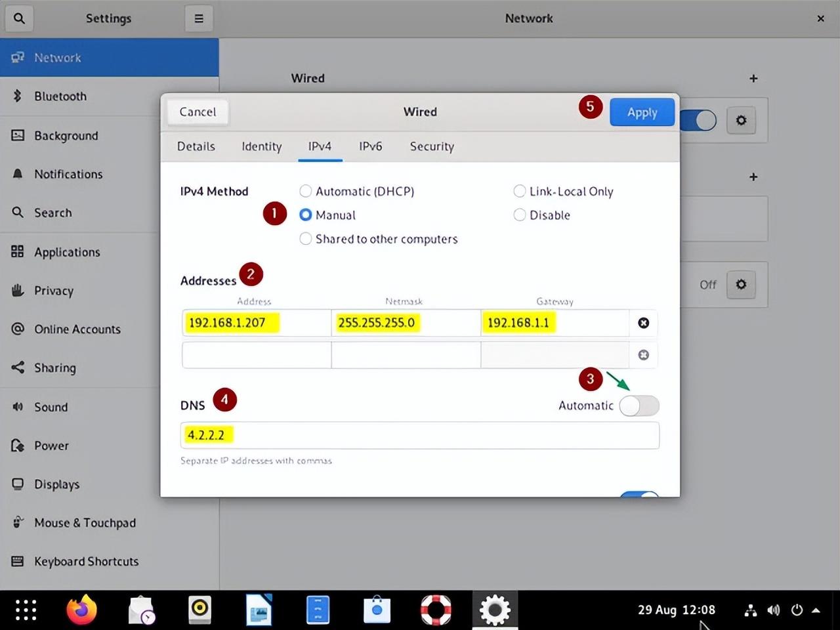This screenshot has width=840, height=630.
Task: Expand the system tray arrow menu
Action: tap(816, 610)
